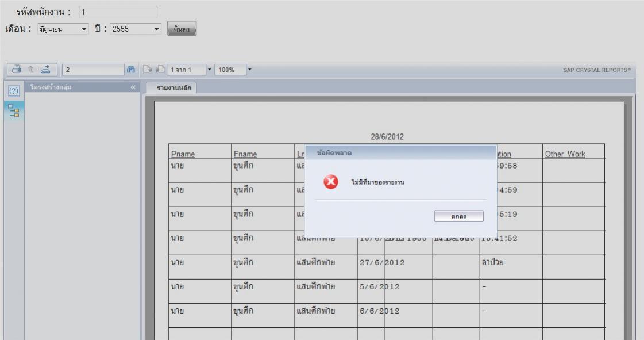Click the Other_Work column header
The image size is (644, 340).
[565, 154]
